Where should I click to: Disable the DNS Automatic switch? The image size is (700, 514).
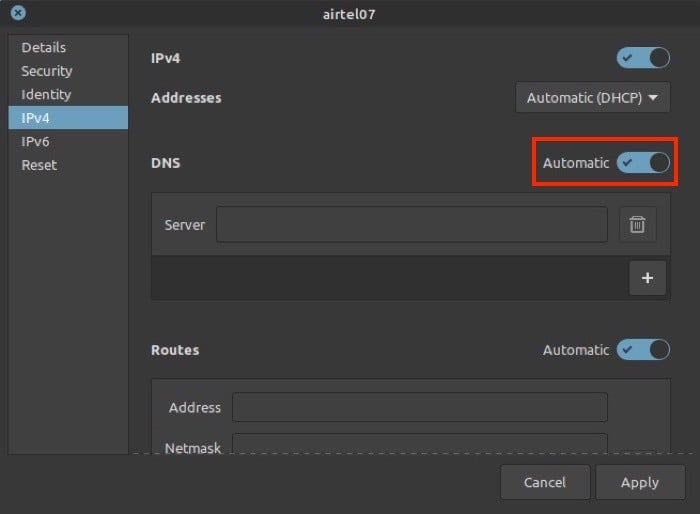coord(643,163)
